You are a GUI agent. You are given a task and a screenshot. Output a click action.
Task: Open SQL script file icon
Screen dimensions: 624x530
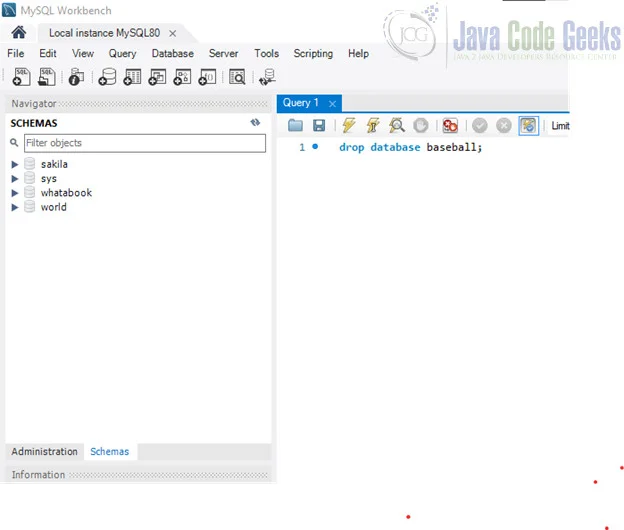click(47, 77)
